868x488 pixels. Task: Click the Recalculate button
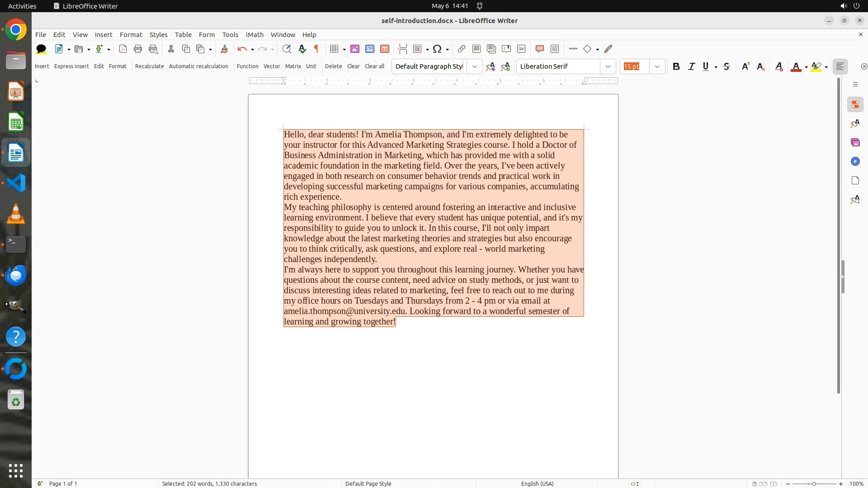click(x=149, y=66)
